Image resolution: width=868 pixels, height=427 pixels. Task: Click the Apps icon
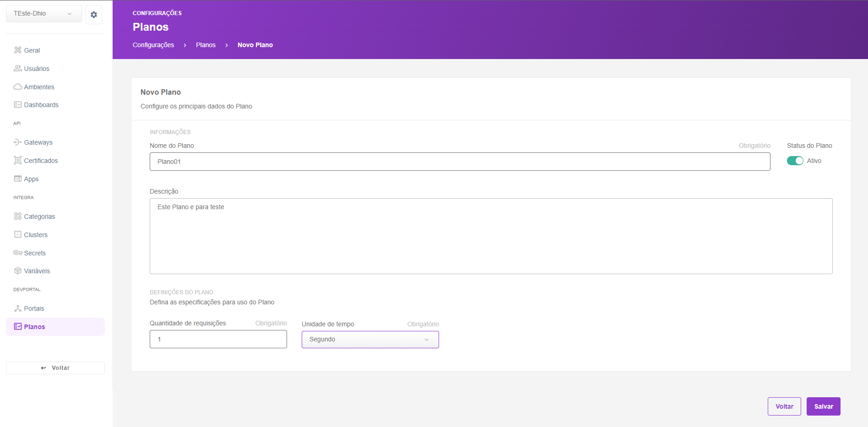click(18, 179)
